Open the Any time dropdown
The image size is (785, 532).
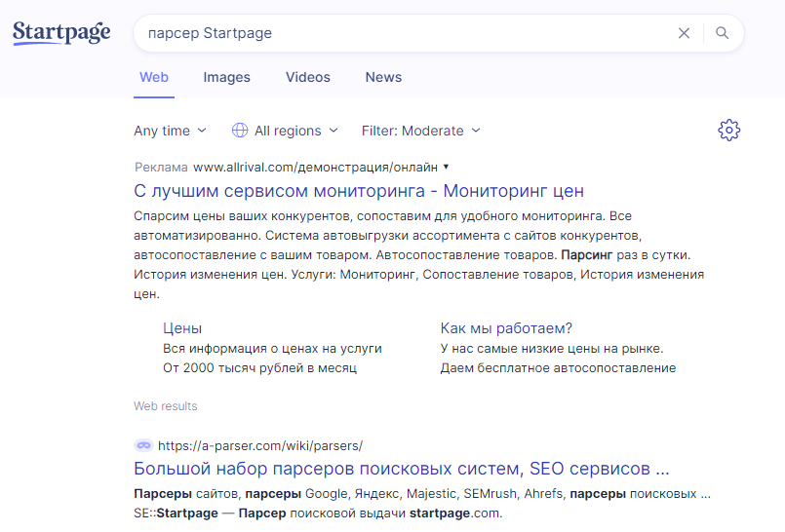(x=171, y=131)
